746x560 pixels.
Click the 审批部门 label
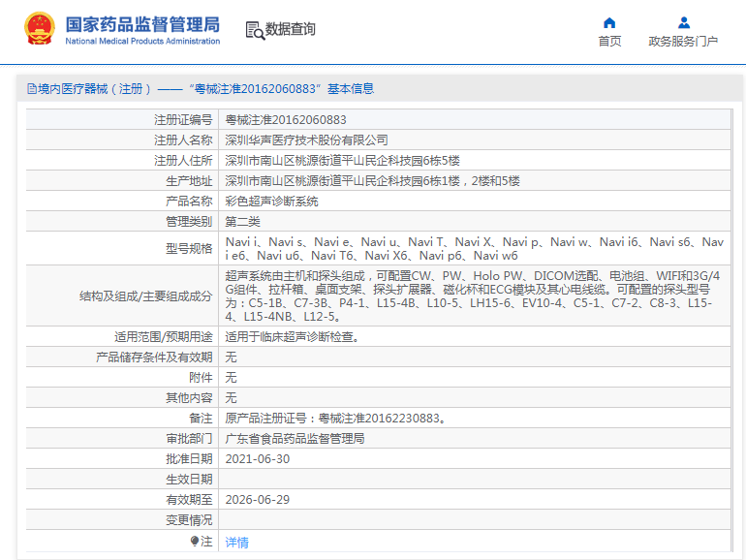point(189,439)
